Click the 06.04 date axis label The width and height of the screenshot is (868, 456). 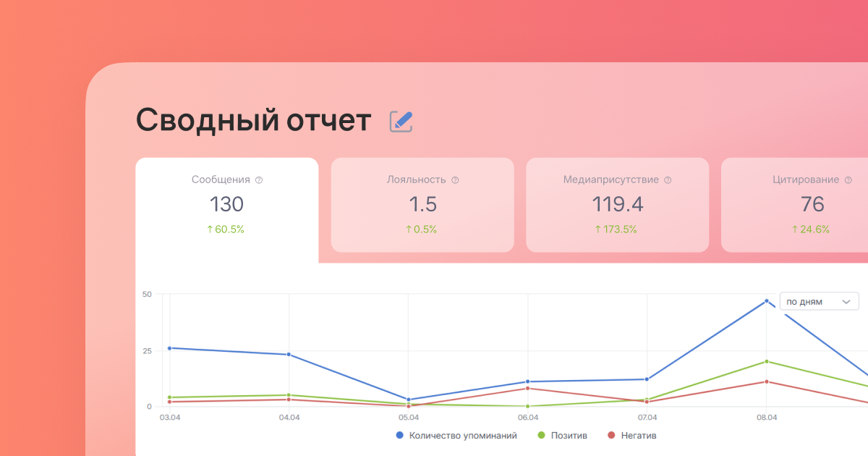[528, 418]
